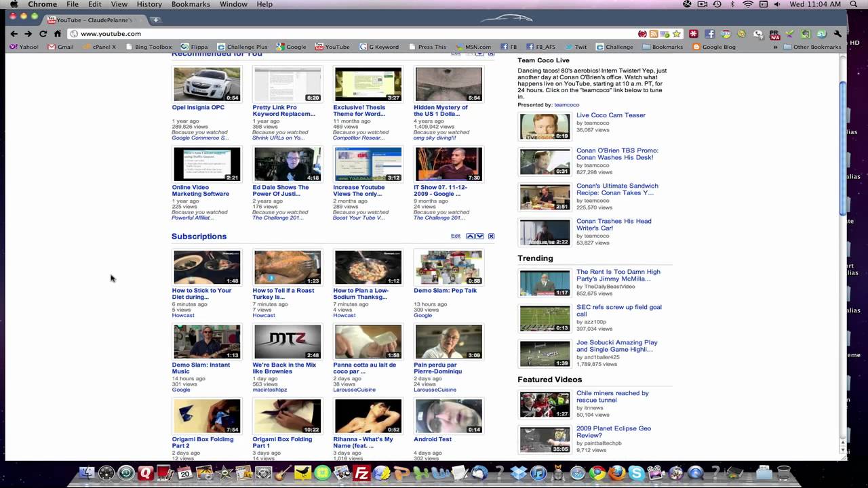
Task: Play the We're Back in the Mix thumbnail
Action: [288, 342]
